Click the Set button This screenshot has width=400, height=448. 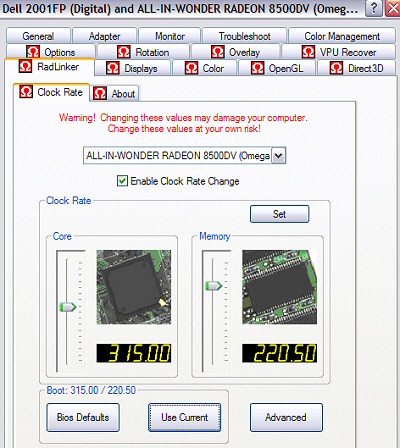[x=279, y=214]
